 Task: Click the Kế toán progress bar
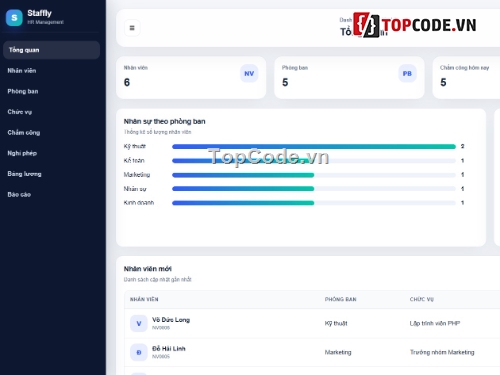coord(314,161)
